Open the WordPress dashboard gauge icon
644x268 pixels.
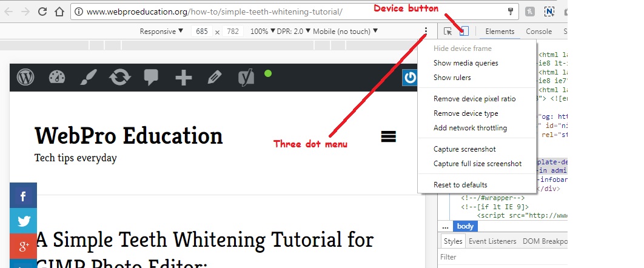click(57, 77)
